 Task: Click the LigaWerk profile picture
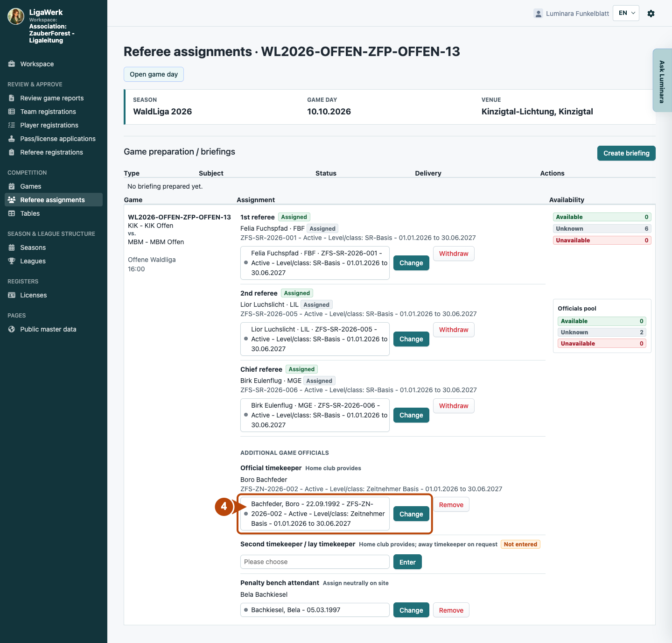[16, 16]
